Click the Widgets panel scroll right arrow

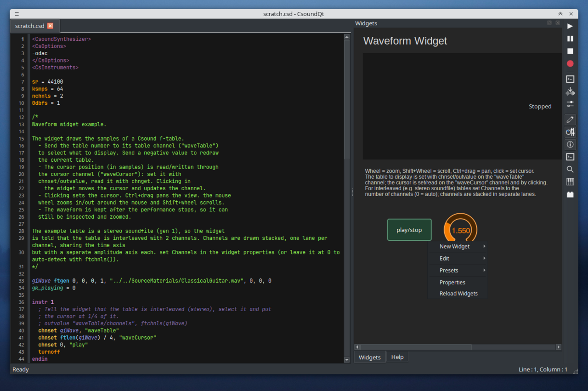(559, 347)
